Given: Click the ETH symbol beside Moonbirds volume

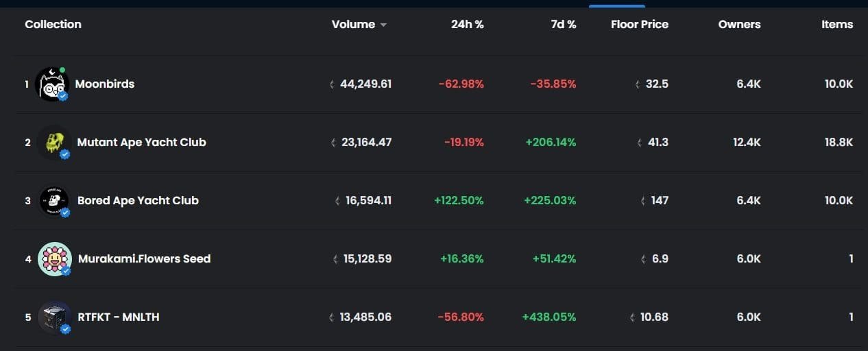Looking at the screenshot, I should point(333,84).
